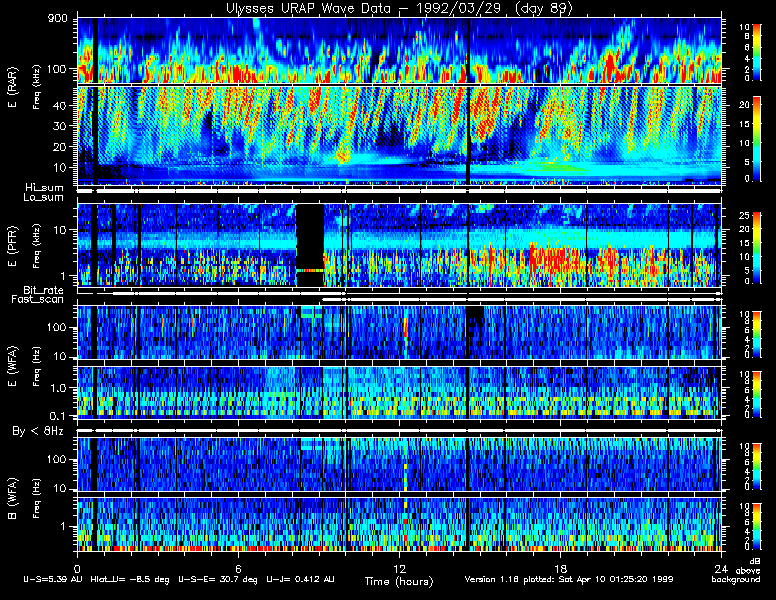The height and width of the screenshot is (600, 776).
Task: Click the 'U-S=5.39 AU' footer value
Action: point(53,579)
